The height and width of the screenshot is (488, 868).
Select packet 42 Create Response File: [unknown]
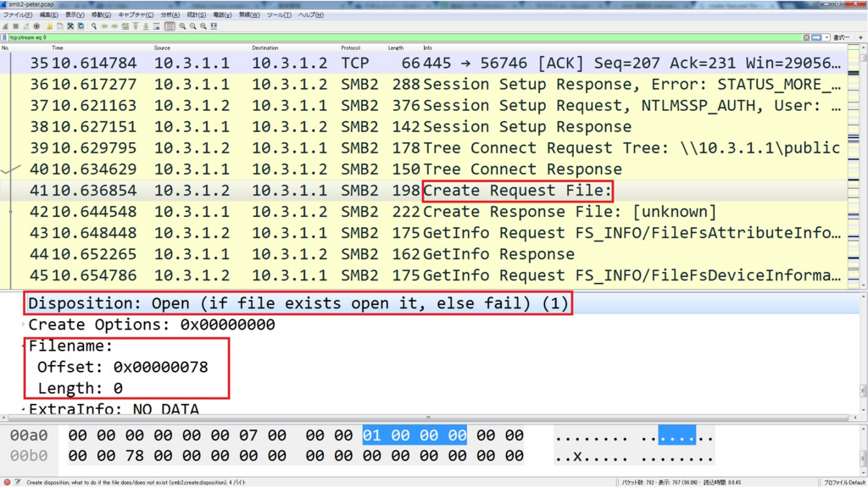point(424,212)
